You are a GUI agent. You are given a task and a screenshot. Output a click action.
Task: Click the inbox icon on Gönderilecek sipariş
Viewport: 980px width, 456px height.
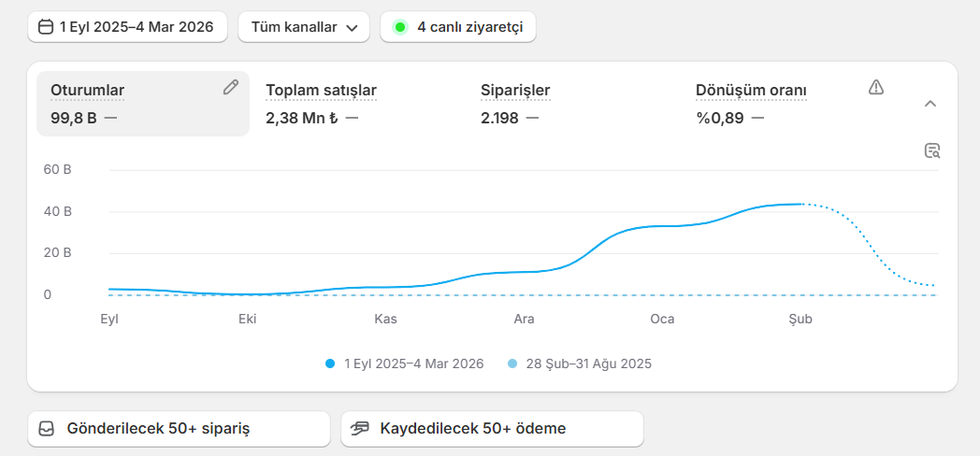(47, 429)
